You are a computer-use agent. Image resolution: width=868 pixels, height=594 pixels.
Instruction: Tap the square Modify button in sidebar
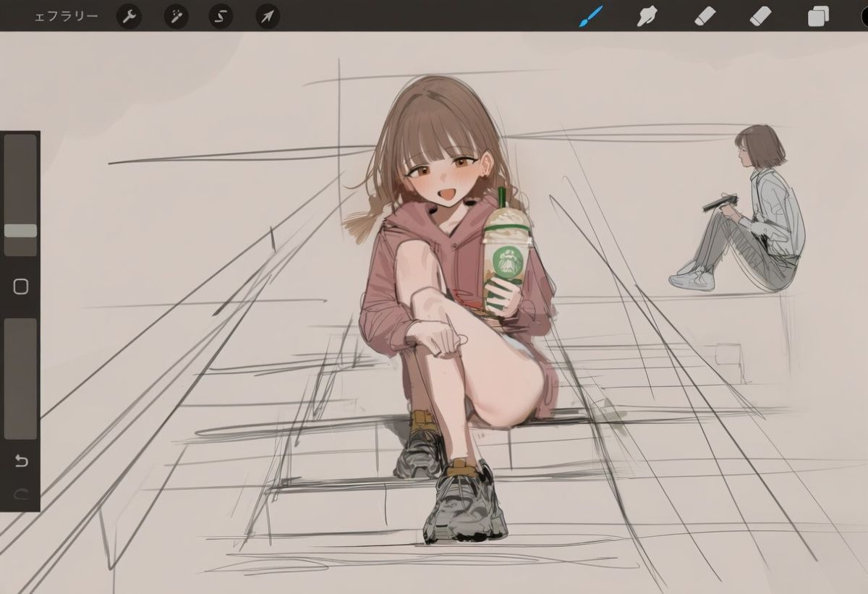click(x=20, y=287)
